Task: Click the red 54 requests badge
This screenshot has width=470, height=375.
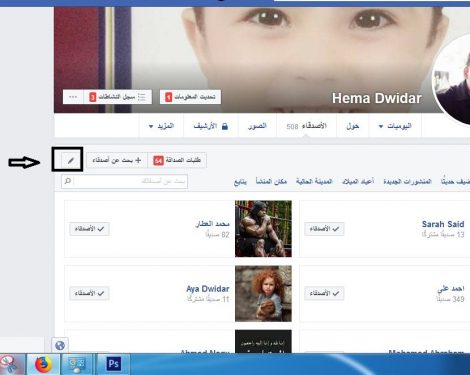Action: (x=158, y=161)
